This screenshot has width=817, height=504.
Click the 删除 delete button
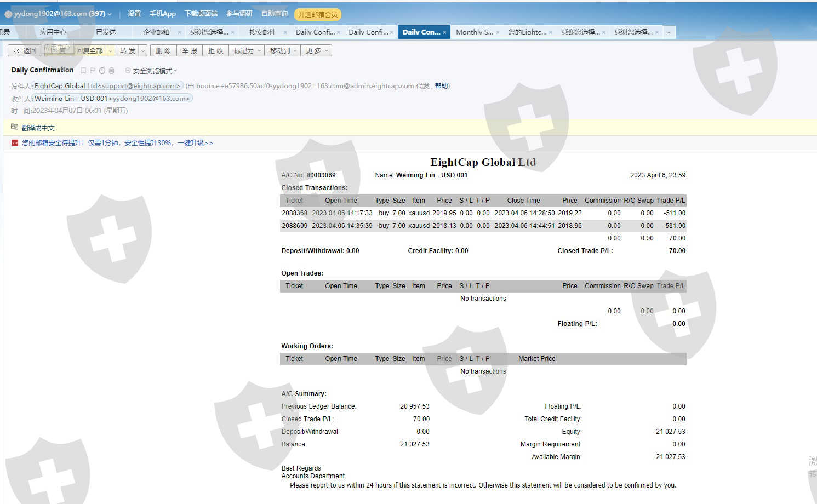tap(163, 51)
